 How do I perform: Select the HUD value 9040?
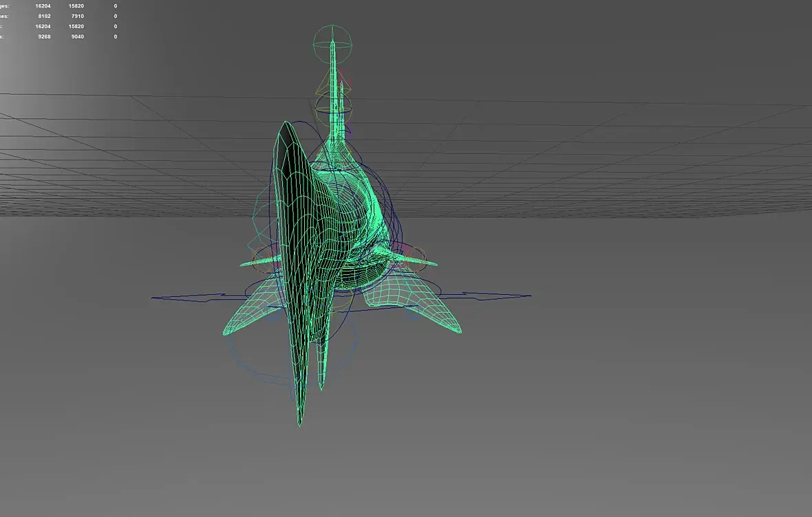(77, 36)
